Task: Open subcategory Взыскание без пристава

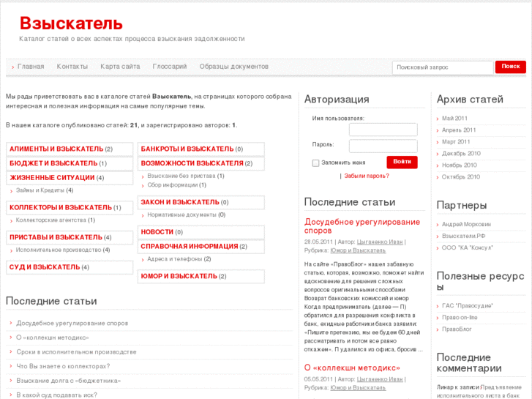Action: (181, 176)
